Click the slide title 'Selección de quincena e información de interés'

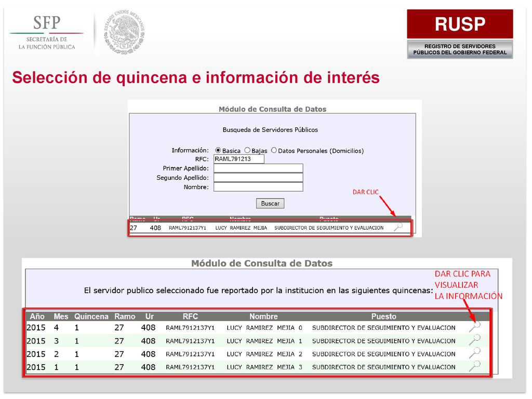tap(196, 77)
